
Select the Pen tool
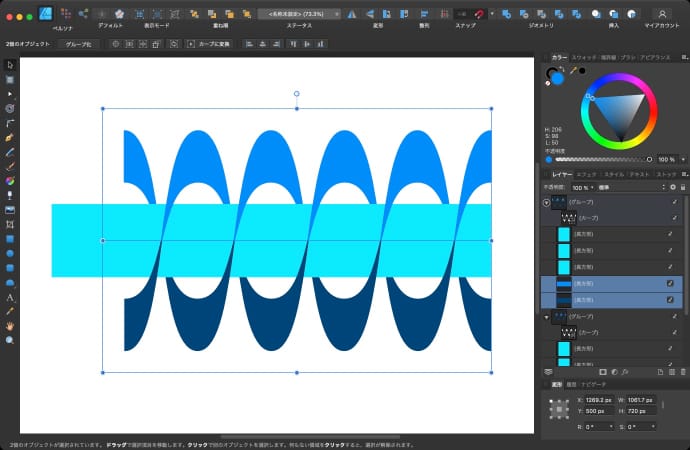click(x=10, y=136)
